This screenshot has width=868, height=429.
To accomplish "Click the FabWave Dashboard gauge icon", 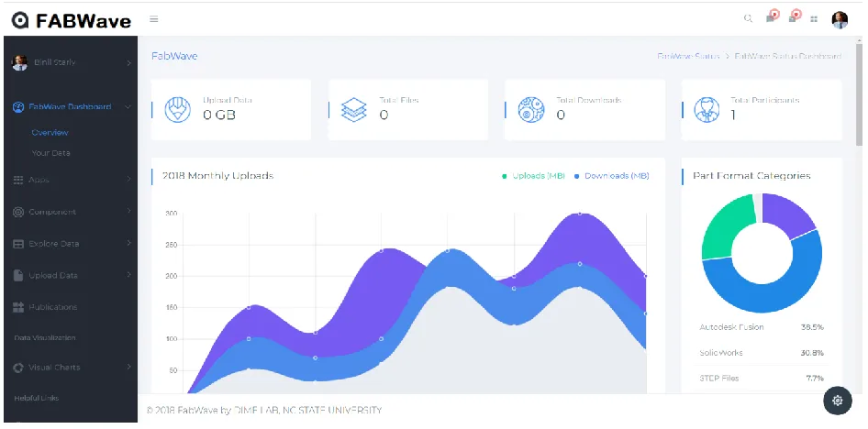I will click(x=18, y=106).
